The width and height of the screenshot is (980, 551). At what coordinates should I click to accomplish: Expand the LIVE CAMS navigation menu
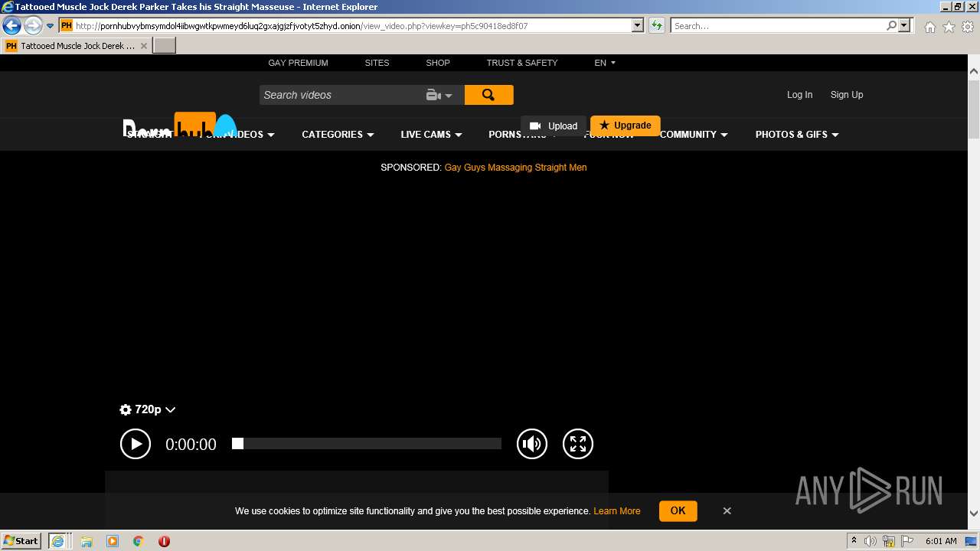(431, 135)
